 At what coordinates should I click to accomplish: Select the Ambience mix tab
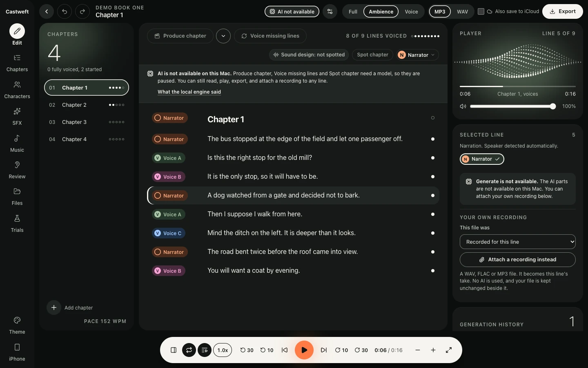[x=381, y=11]
